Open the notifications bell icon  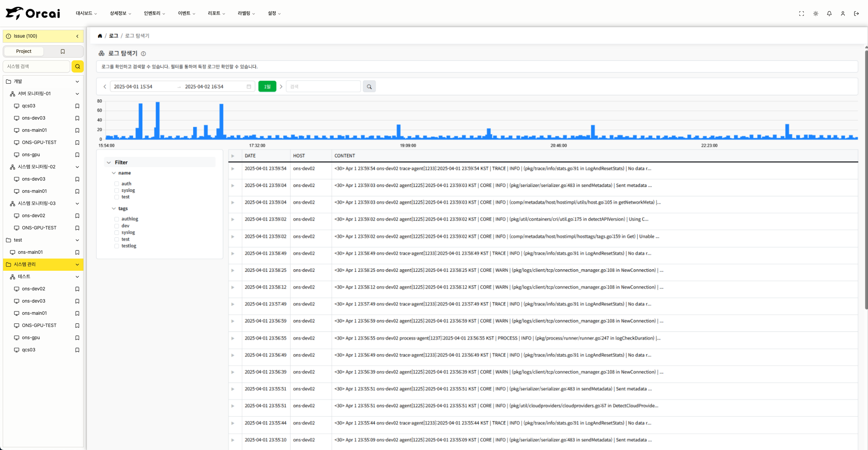[829, 14]
